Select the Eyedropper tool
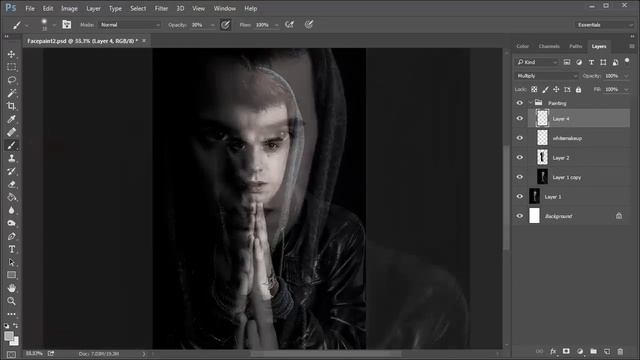 [x=11, y=119]
